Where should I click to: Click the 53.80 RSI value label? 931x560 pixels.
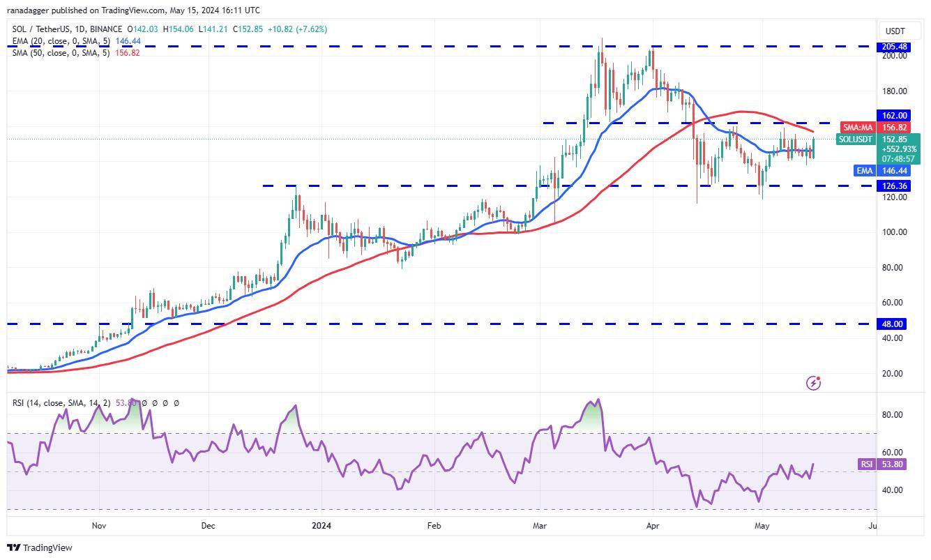pos(893,464)
